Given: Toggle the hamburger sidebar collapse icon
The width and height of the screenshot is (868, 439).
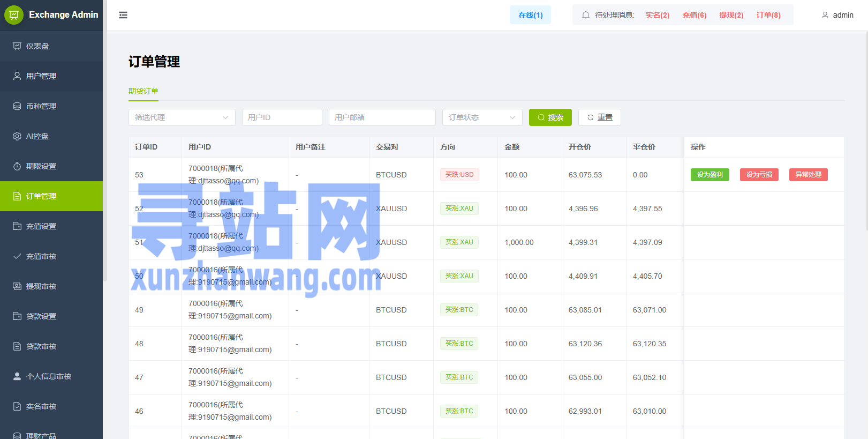Looking at the screenshot, I should pyautogui.click(x=123, y=15).
